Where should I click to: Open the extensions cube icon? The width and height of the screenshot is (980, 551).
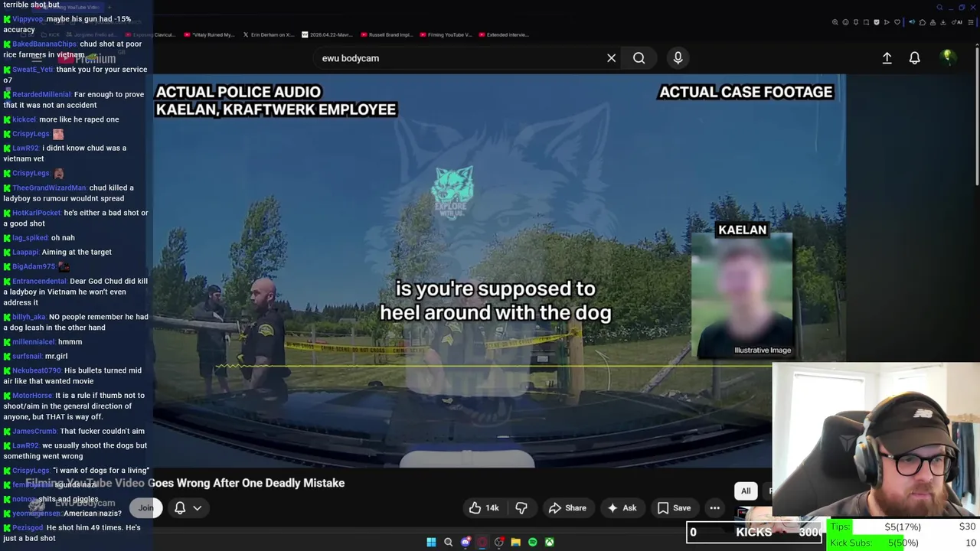click(x=923, y=22)
